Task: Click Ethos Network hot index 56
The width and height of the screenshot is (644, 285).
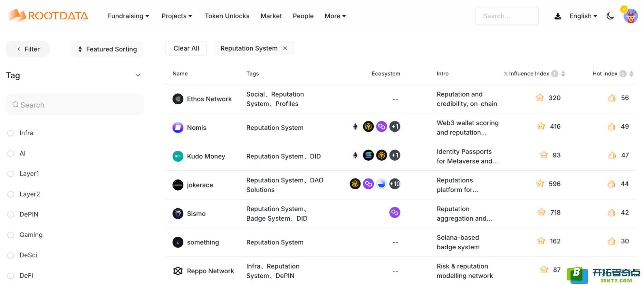Action: 625,98
